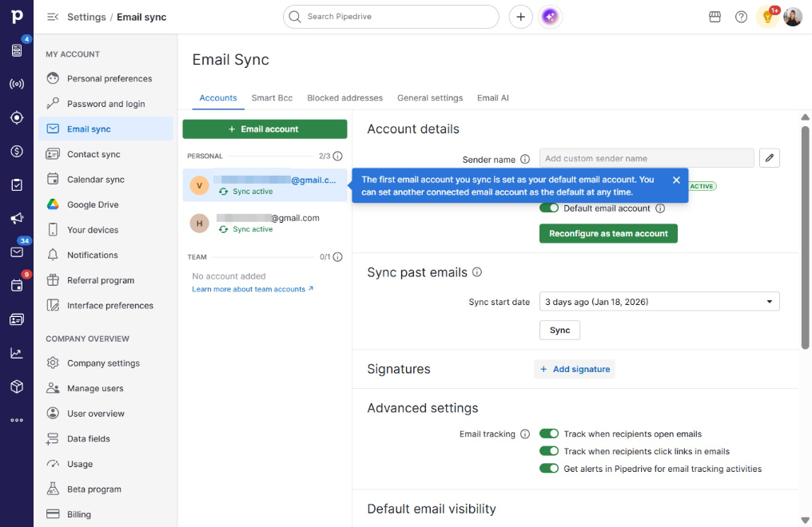This screenshot has height=527, width=812.
Task: Open Contacts card icon in sidebar
Action: 17,319
